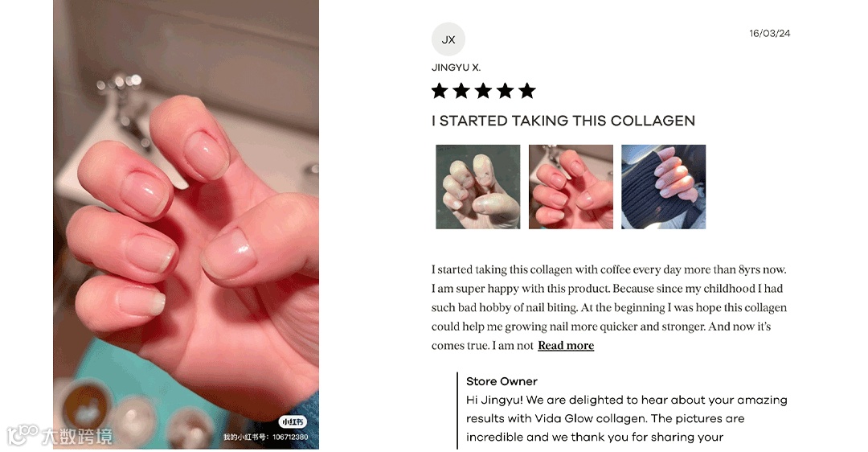The image size is (868, 452).
Task: Open the bitten nails thumbnail image
Action: 477,187
